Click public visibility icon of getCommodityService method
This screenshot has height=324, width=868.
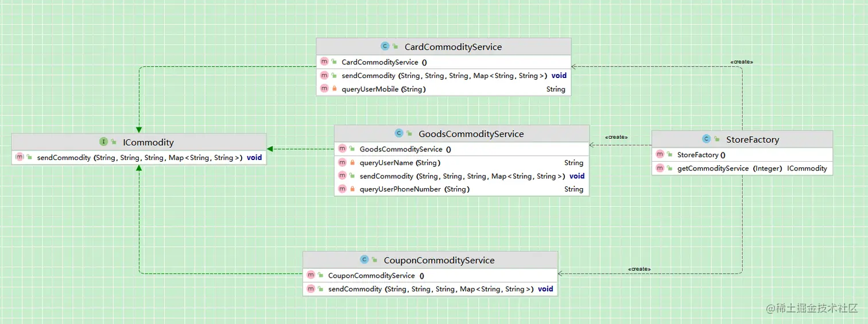click(x=669, y=168)
